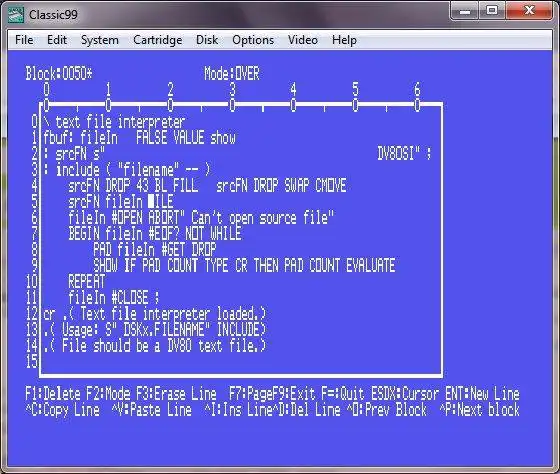560x474 pixels.
Task: Click the 'REPEAT' word on line 10
Action: click(x=86, y=281)
